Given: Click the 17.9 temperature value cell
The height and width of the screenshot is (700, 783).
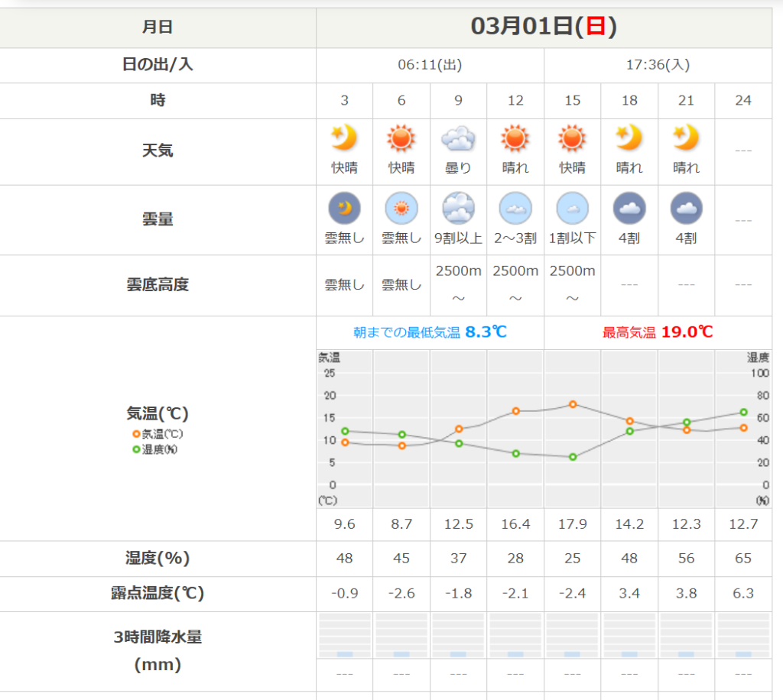Looking at the screenshot, I should (572, 525).
